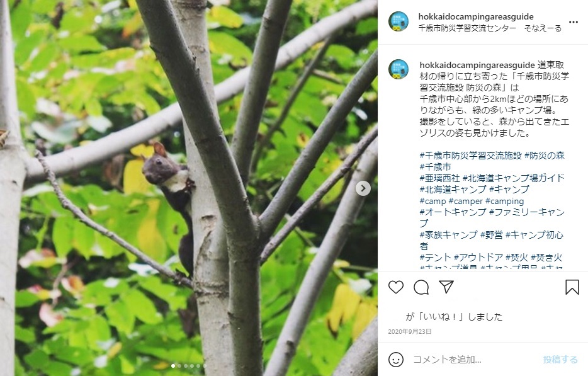Open the #防災の森 hashtag
Screen dimensions: 588x376
coord(545,156)
